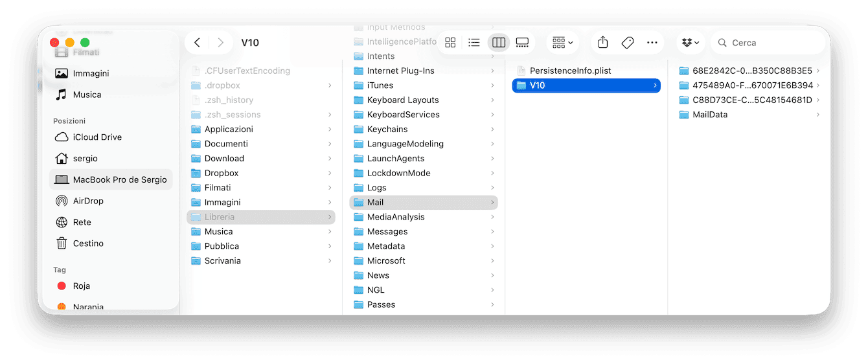868x364 pixels.
Task: Open the More actions ellipsis menu
Action: click(652, 43)
